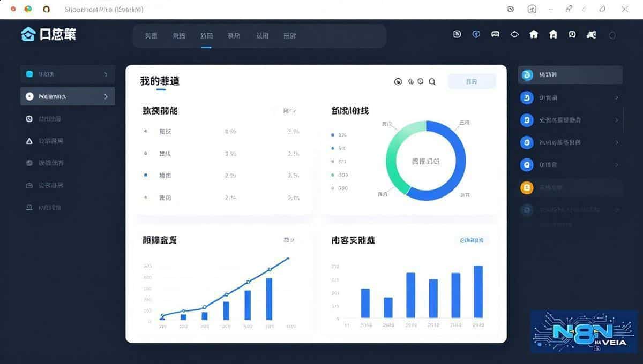The height and width of the screenshot is (364, 643).
Task: Select the highlighted top item with cyan icon in right panel
Action: pyautogui.click(x=570, y=75)
